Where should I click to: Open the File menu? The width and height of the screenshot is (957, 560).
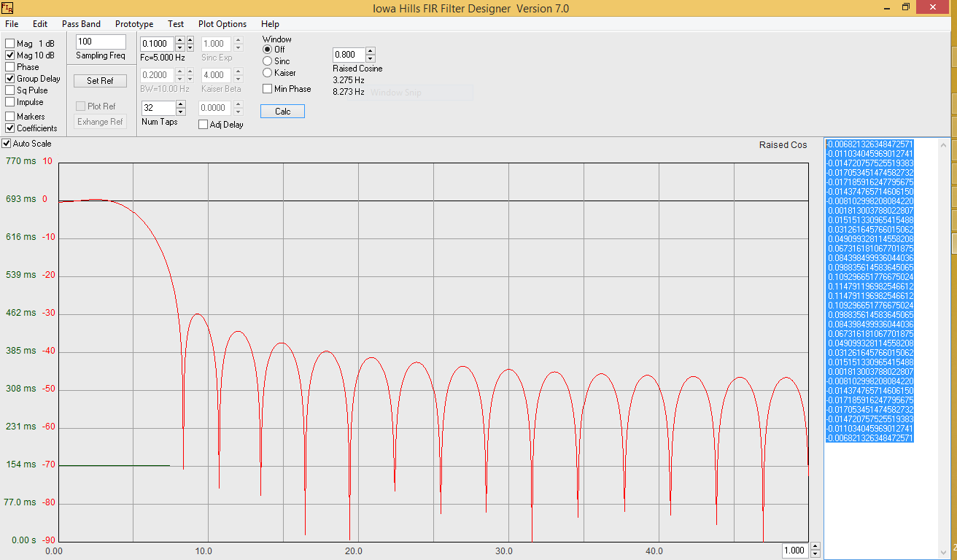click(x=12, y=24)
